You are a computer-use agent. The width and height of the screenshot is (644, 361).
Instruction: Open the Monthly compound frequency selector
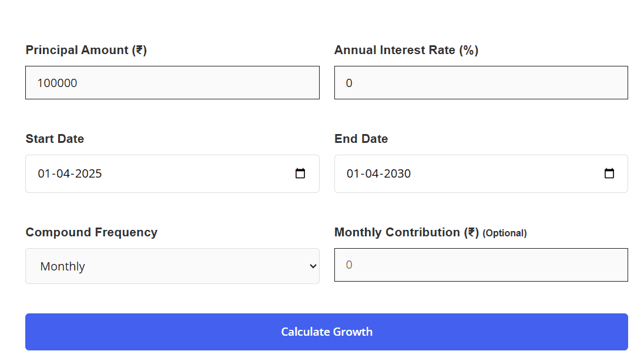[172, 266]
